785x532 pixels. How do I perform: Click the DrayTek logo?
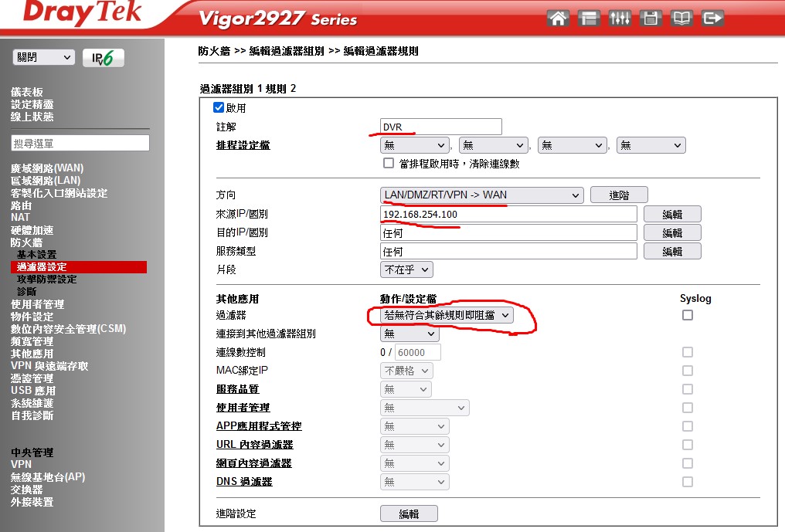[x=85, y=14]
